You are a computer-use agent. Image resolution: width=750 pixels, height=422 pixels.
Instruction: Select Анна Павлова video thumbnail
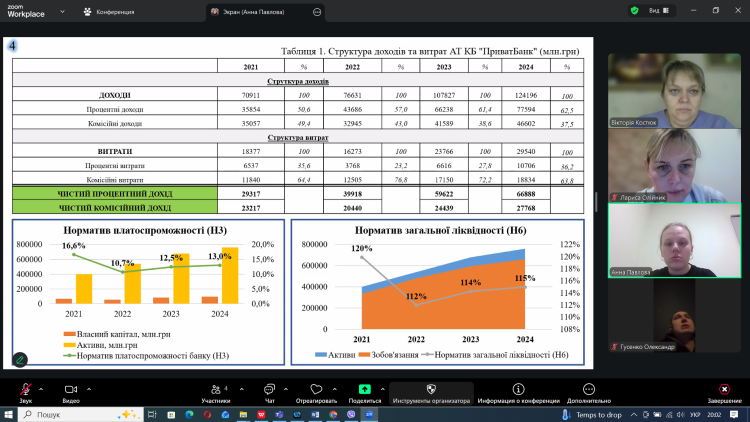pyautogui.click(x=674, y=241)
